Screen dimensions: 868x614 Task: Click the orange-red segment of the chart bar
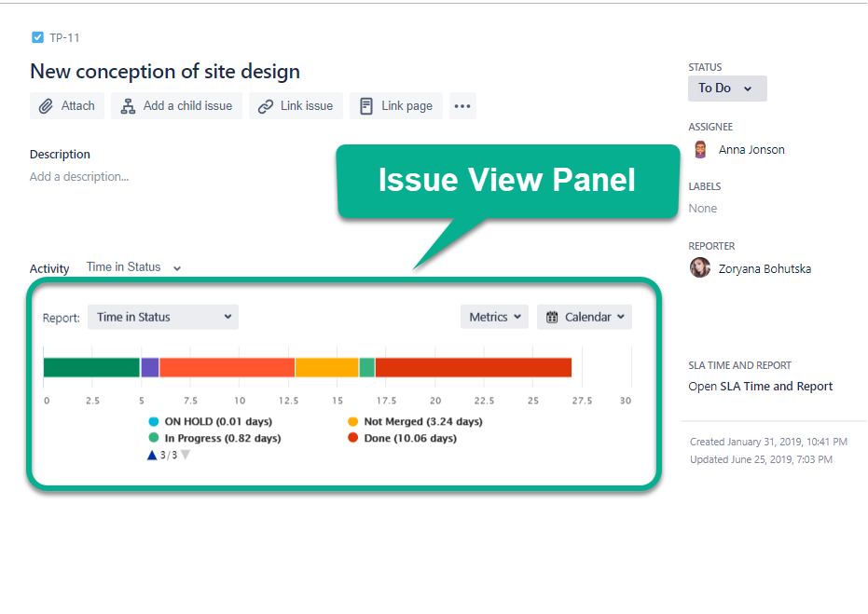[x=227, y=367]
